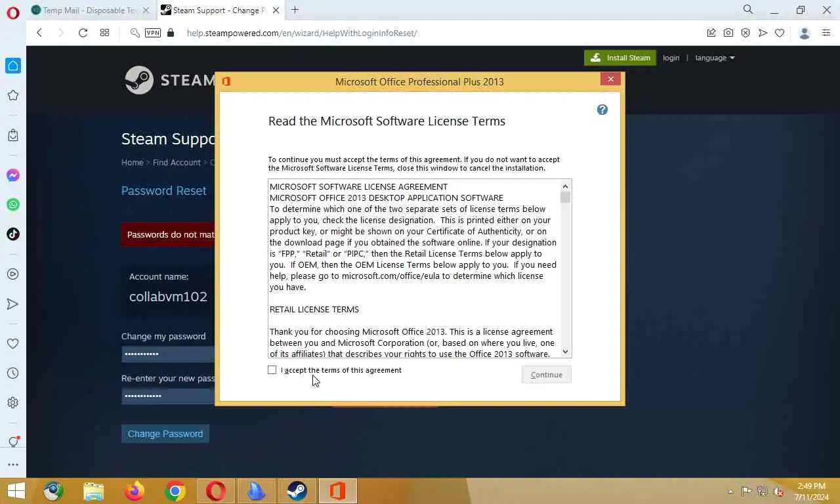This screenshot has width=840, height=504.
Task: Go forward with the browser forward arrow
Action: coord(60,33)
